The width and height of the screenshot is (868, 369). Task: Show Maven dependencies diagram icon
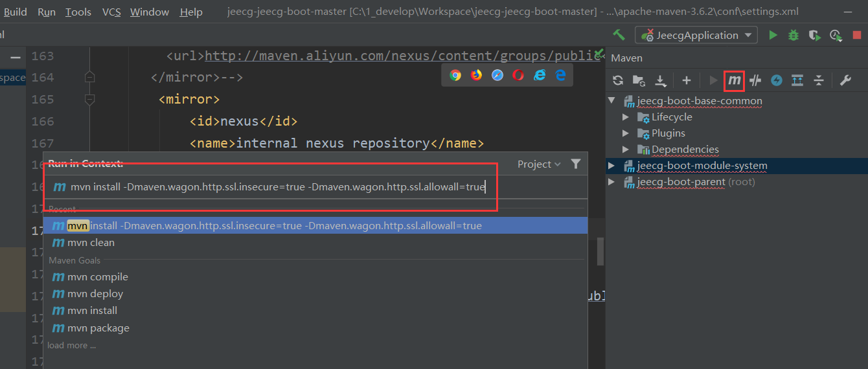tap(797, 80)
